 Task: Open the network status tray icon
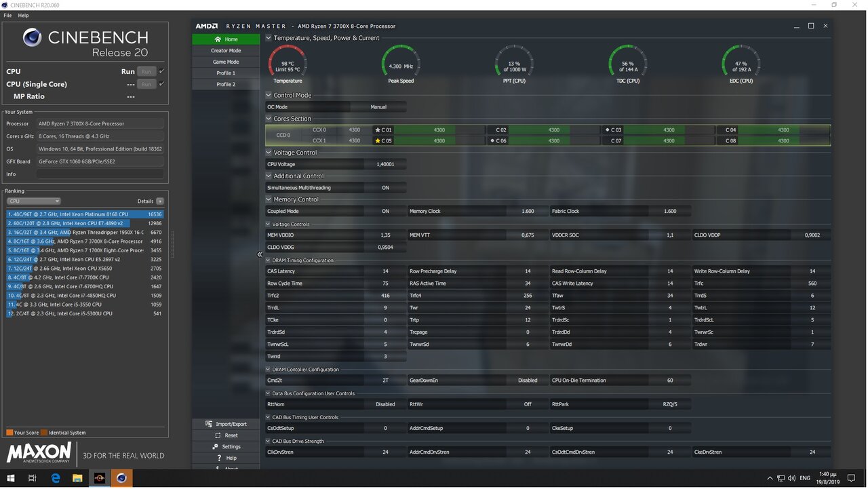(781, 478)
